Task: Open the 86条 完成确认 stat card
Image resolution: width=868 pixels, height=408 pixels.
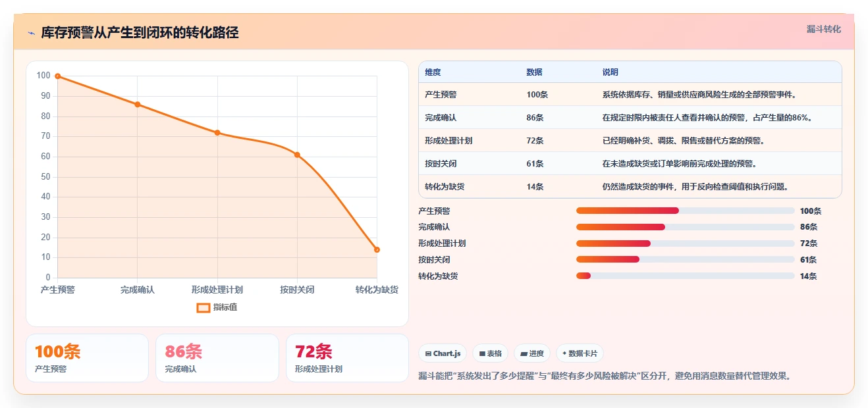Action: (217, 358)
